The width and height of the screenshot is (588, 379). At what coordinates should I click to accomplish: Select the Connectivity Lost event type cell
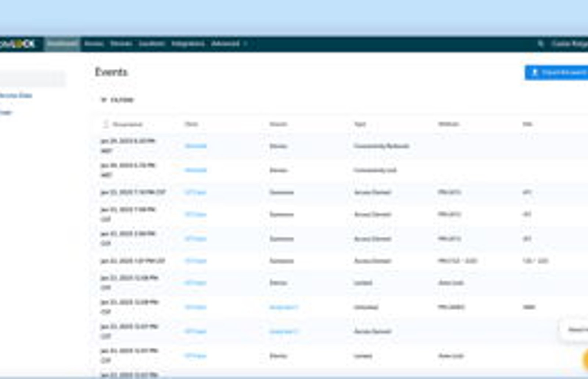(375, 170)
